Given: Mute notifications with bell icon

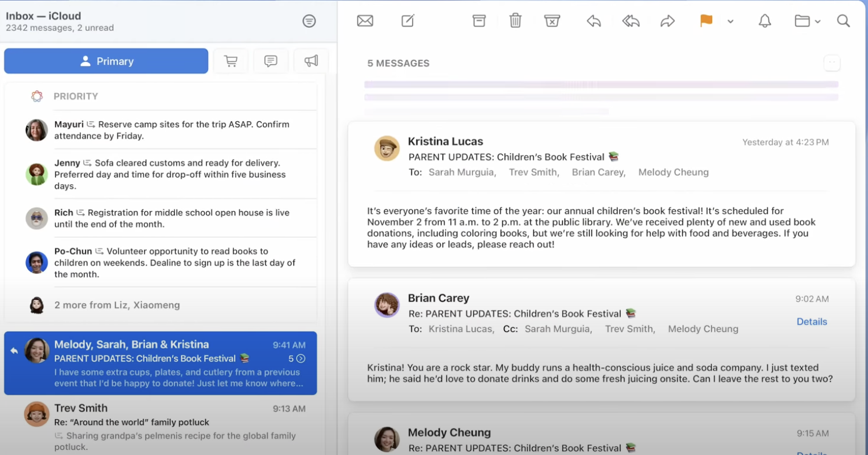Looking at the screenshot, I should tap(765, 21).
